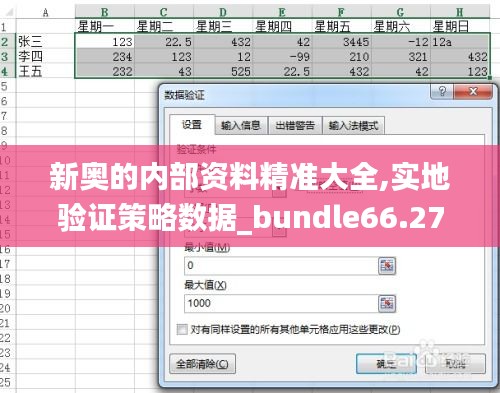
Task: Click into the 最小值 input containing 0
Action: [x=281, y=266]
